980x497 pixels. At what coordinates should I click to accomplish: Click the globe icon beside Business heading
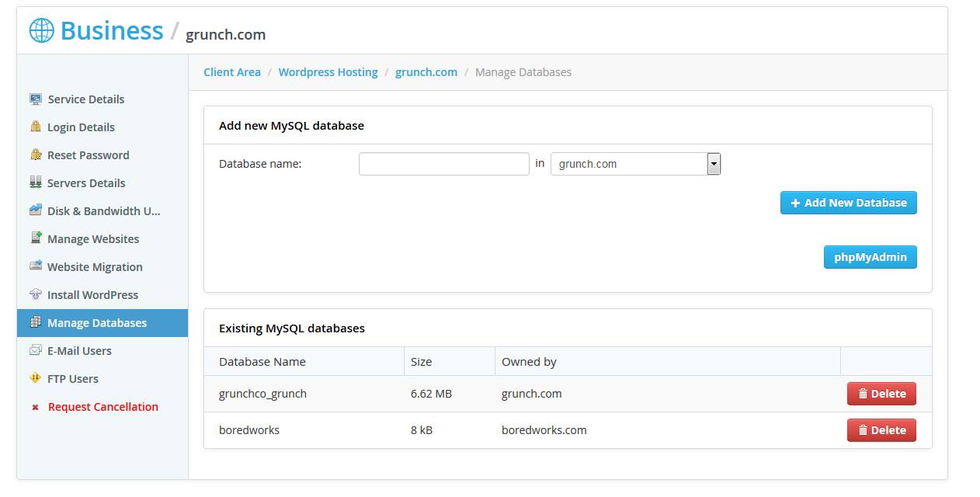pyautogui.click(x=42, y=31)
